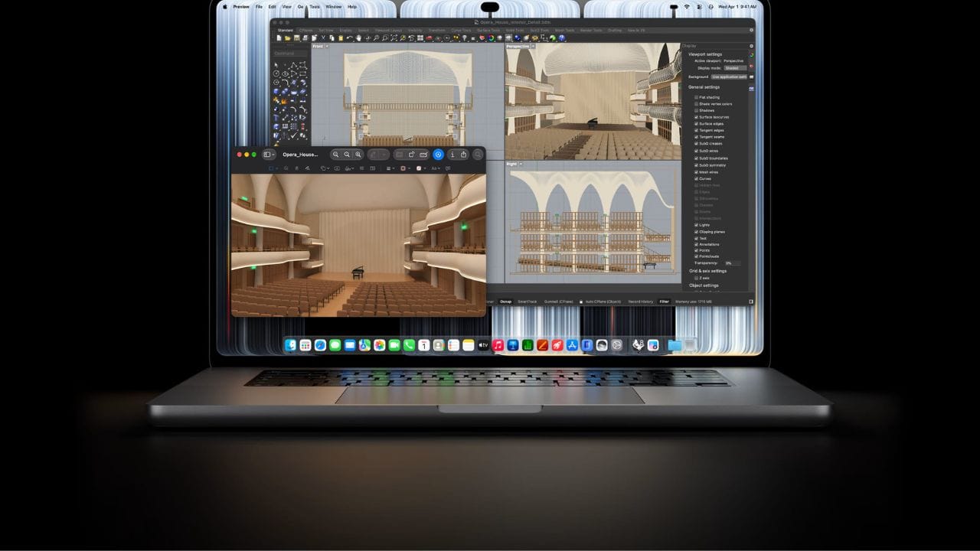Uncheck the SubD wires checkbox
This screenshot has width=980, height=551.
(x=696, y=151)
